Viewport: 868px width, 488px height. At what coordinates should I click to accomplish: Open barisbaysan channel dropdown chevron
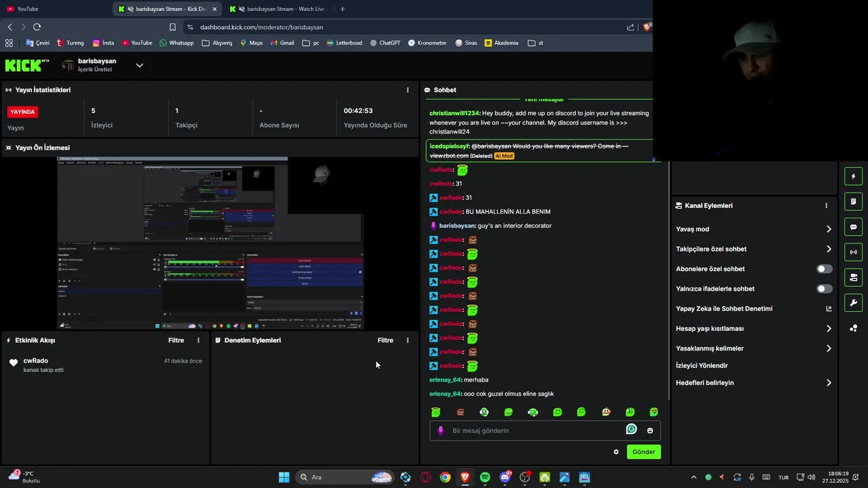pyautogui.click(x=139, y=65)
